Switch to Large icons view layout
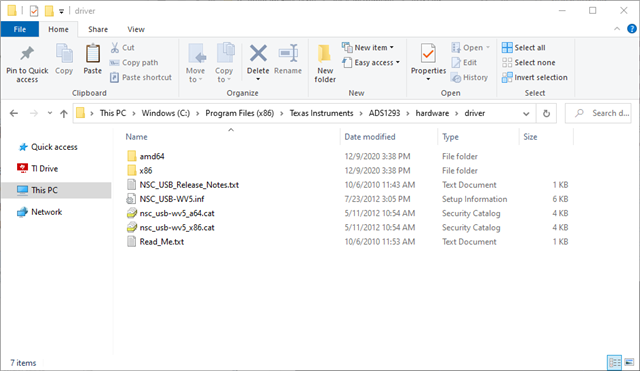The width and height of the screenshot is (640, 371). (629, 362)
